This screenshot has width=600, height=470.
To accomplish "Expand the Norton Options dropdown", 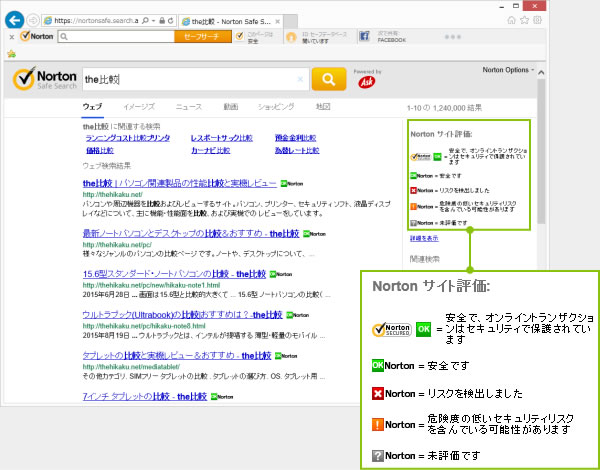I will click(508, 70).
